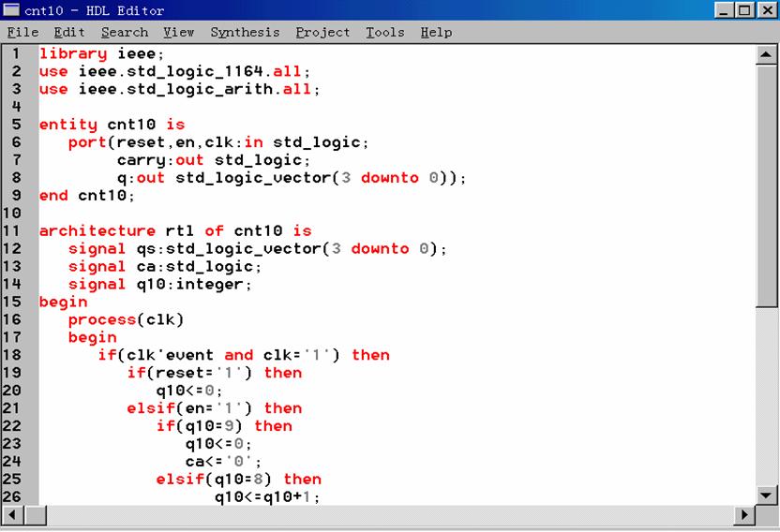The width and height of the screenshot is (780, 532).
Task: Click 'q10:integer' on line 14
Action: pyautogui.click(x=190, y=285)
